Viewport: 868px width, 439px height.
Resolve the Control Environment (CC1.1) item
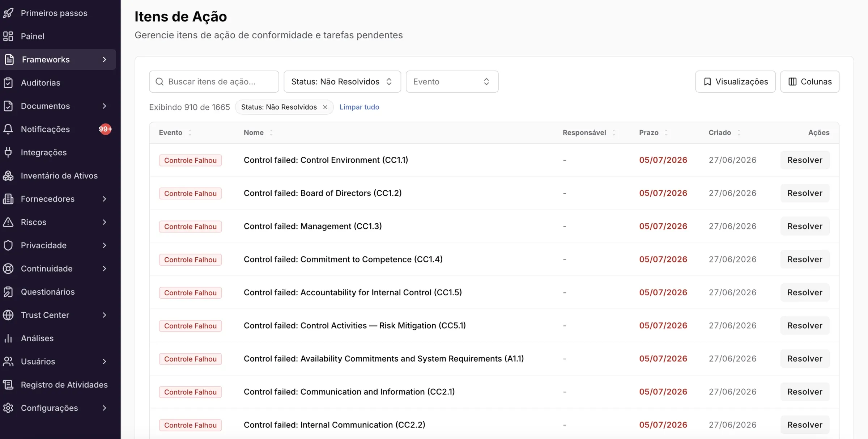click(x=805, y=160)
